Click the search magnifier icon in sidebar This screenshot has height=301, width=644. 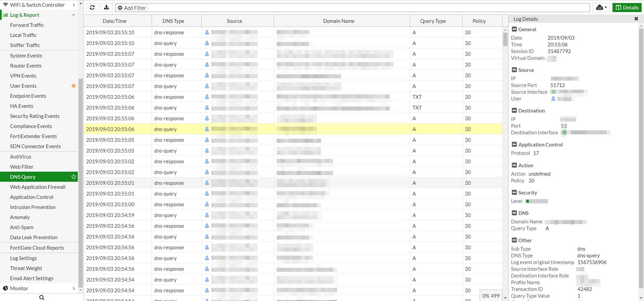pyautogui.click(x=42, y=297)
